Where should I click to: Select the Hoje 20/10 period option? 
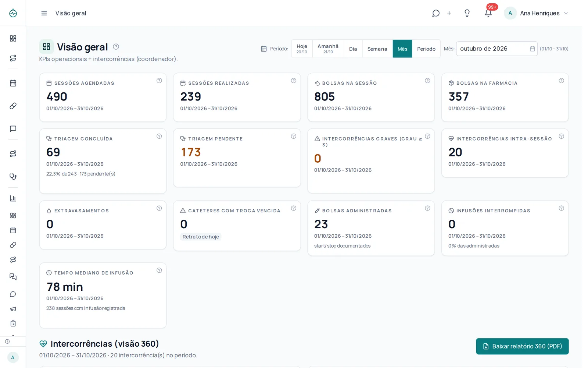point(302,49)
